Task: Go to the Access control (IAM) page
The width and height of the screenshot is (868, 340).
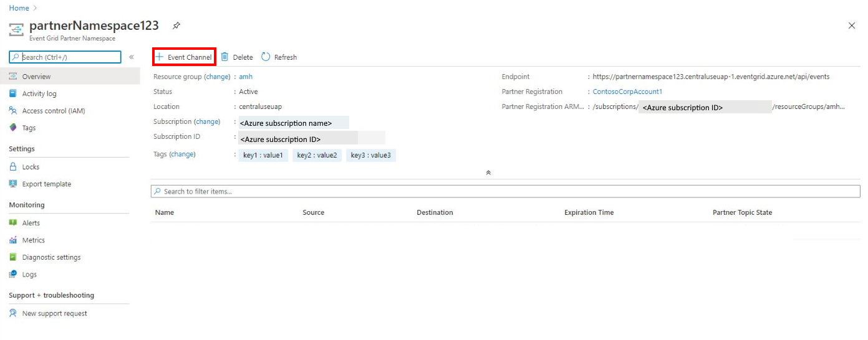Action: [70, 111]
